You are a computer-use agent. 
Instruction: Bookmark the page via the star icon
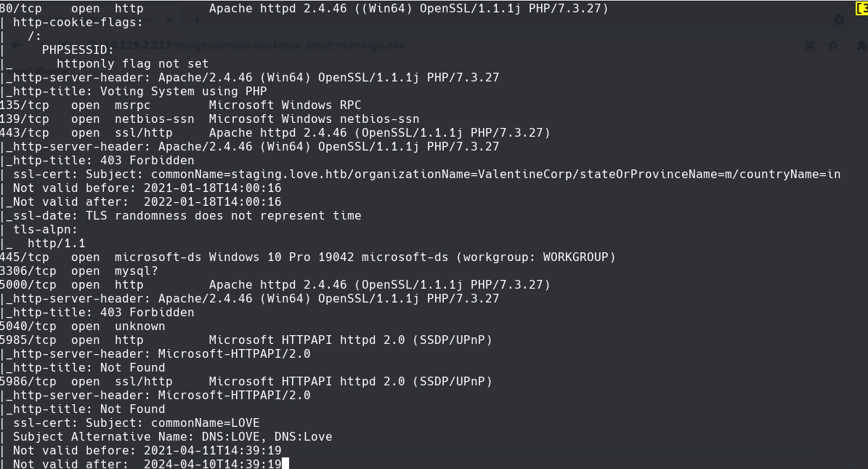pos(833,45)
